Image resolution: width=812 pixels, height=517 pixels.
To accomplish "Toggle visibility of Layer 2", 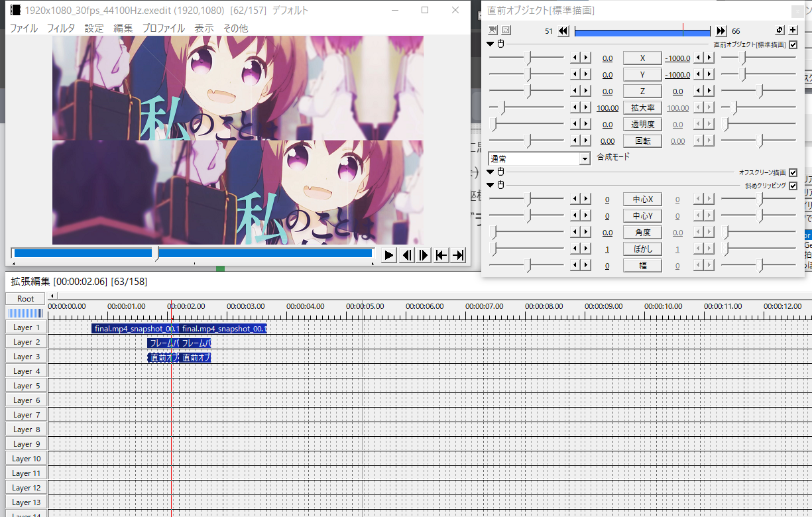I will (x=26, y=342).
